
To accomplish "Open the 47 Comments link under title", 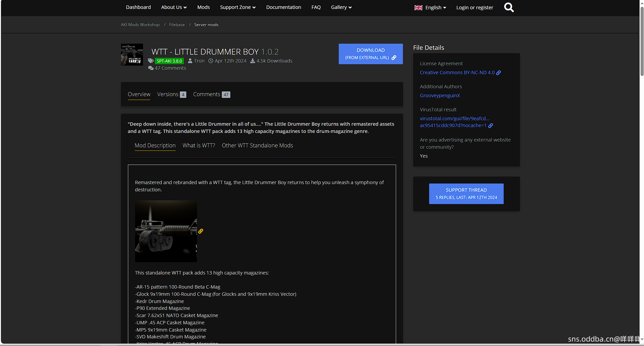I will click(170, 68).
